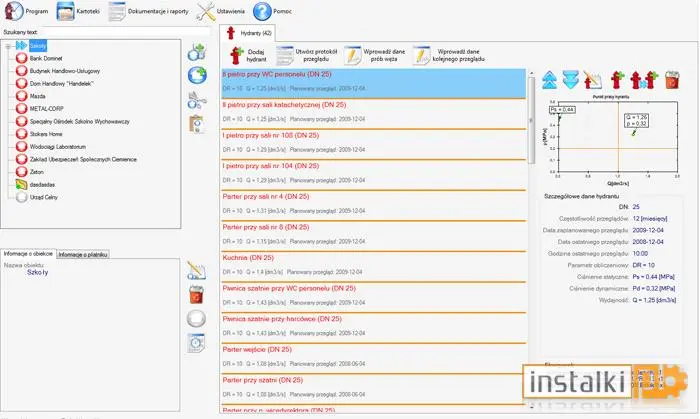Click the scissors cut object icon
This screenshot has height=419, width=700.
coord(196,100)
